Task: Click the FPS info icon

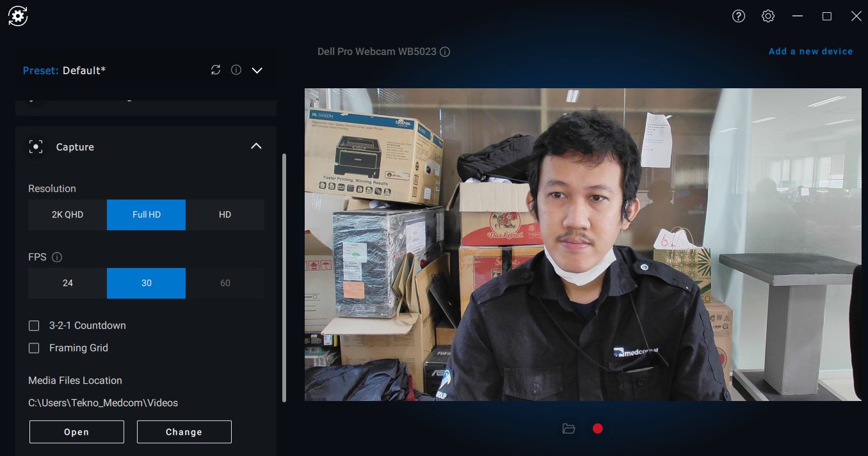Action: click(57, 257)
